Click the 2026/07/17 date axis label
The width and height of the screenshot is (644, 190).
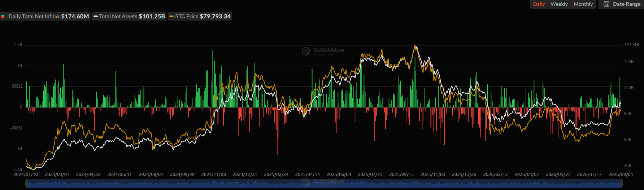[x=589, y=174]
